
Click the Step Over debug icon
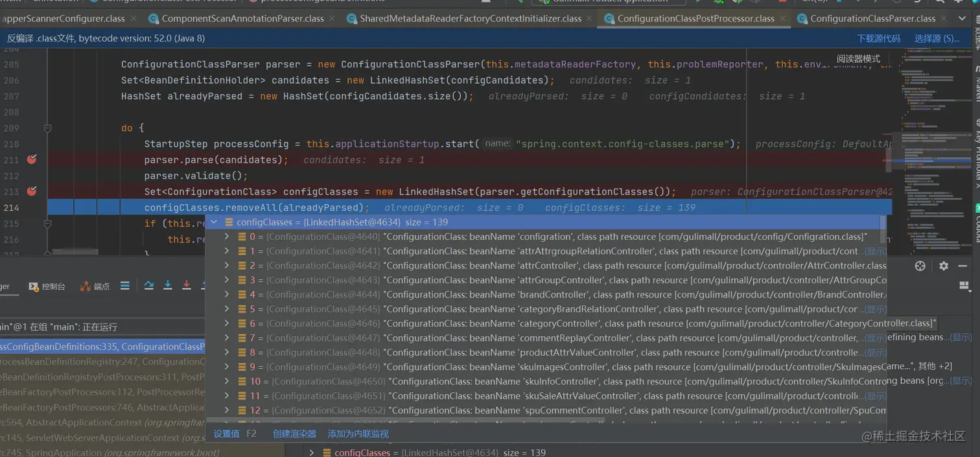[x=148, y=285]
